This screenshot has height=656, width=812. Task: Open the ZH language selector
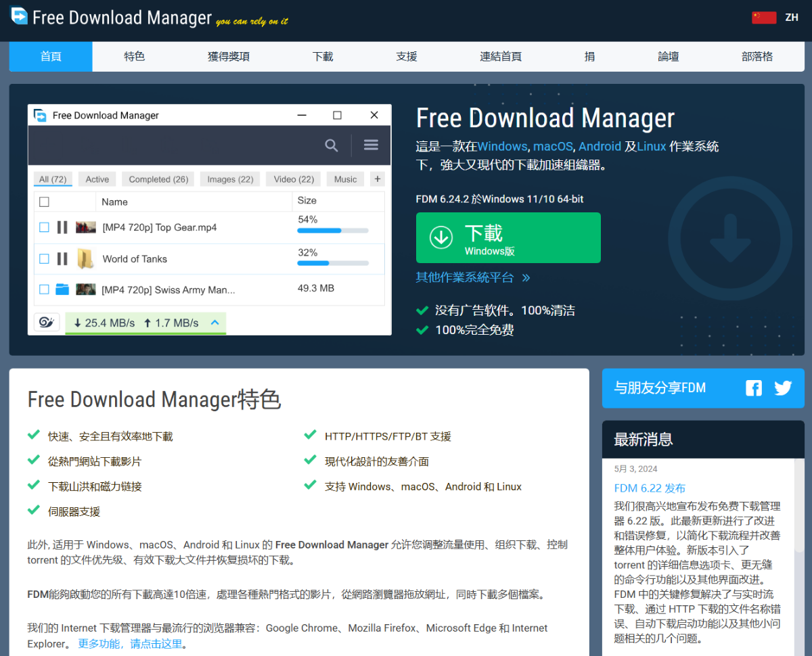point(792,18)
